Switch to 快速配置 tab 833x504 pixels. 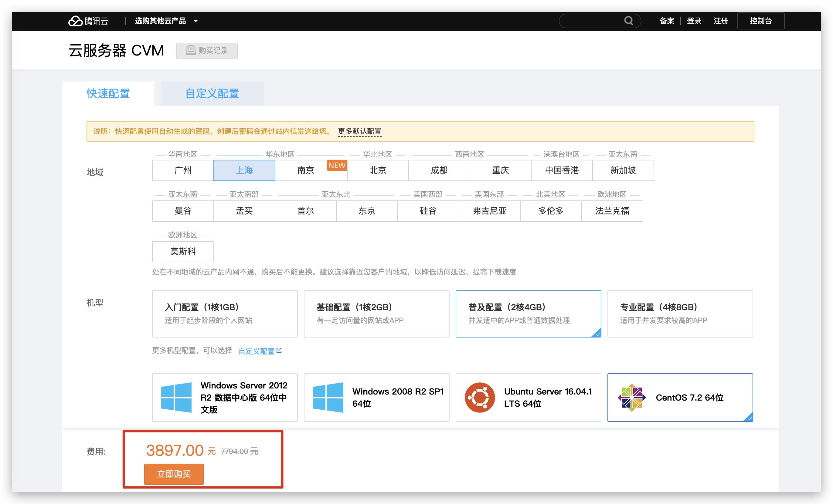tap(108, 94)
